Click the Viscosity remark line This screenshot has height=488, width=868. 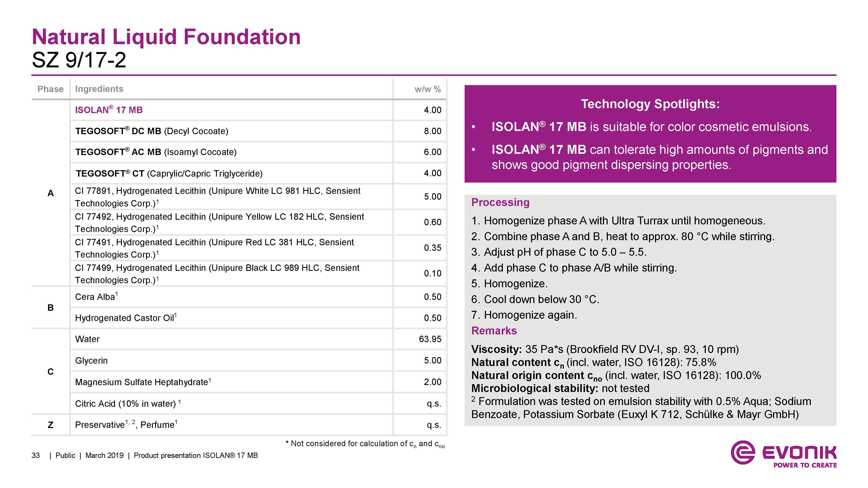(604, 349)
